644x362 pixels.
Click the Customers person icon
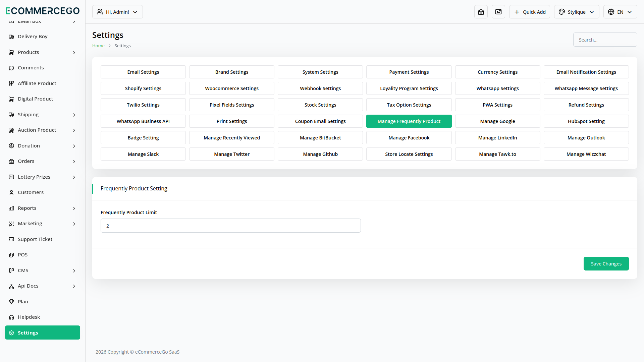[x=11, y=192]
